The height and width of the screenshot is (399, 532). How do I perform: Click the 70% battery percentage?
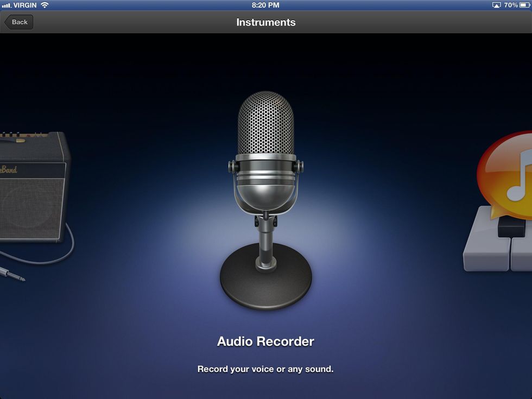click(x=510, y=5)
